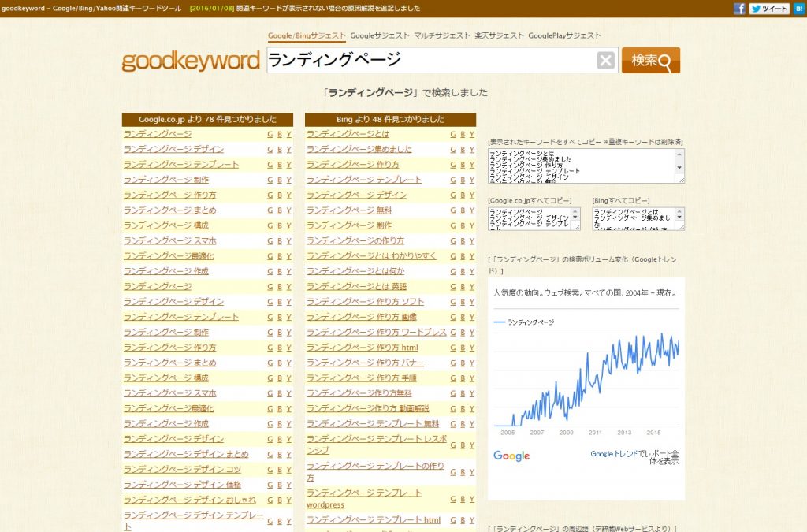Click the Facebook share icon

tap(741, 9)
